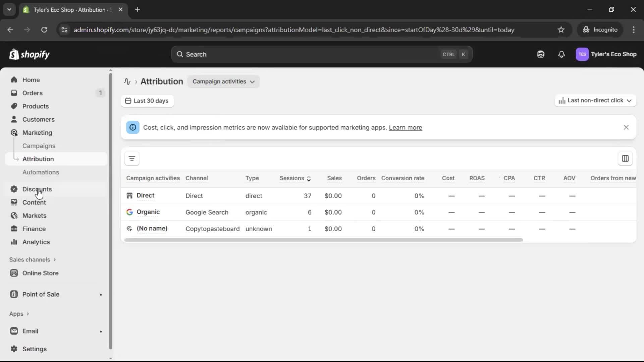Open the search filter icon above the table

point(132,158)
